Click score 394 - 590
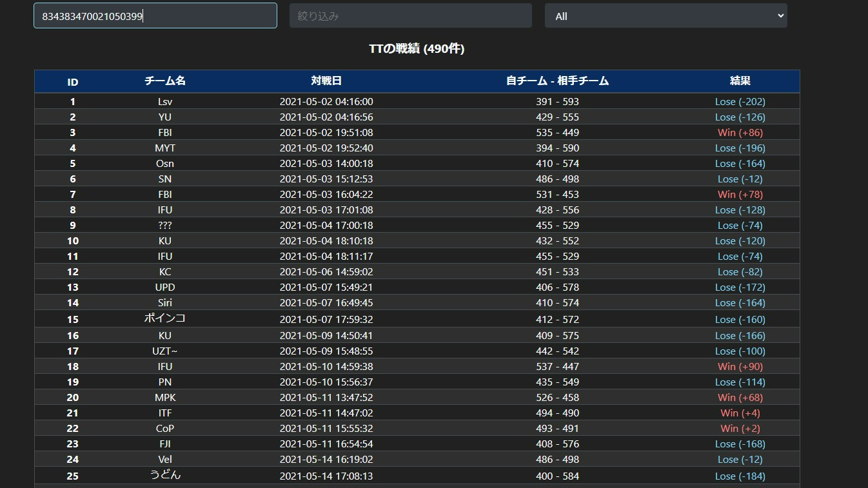Image resolution: width=868 pixels, height=488 pixels. pyautogui.click(x=557, y=148)
